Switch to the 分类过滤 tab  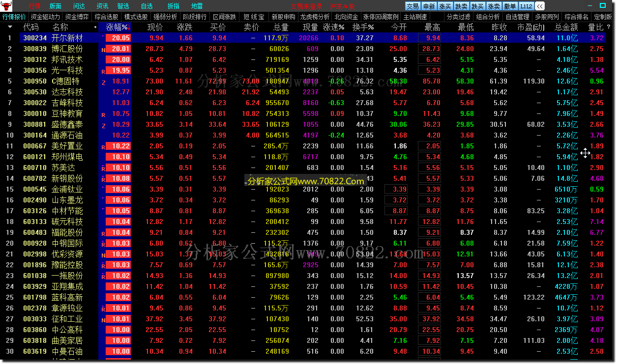pyautogui.click(x=459, y=17)
